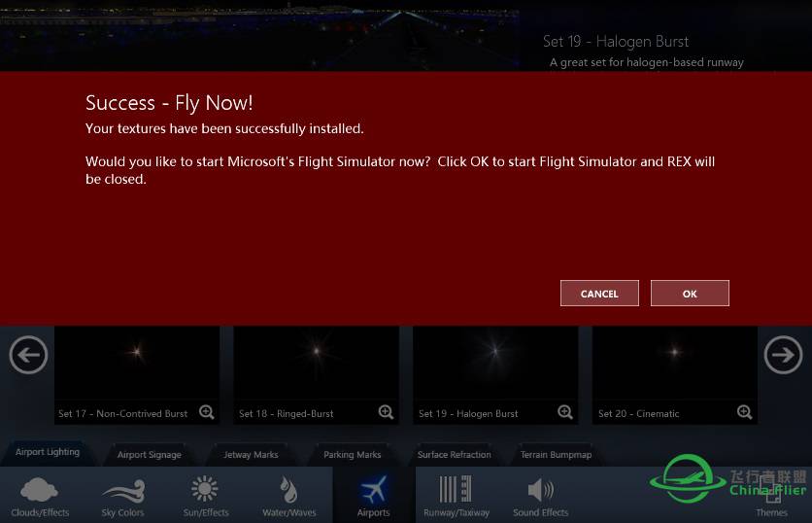Select the Sky Colors icon
This screenshot has height=523, width=812.
coord(123,491)
